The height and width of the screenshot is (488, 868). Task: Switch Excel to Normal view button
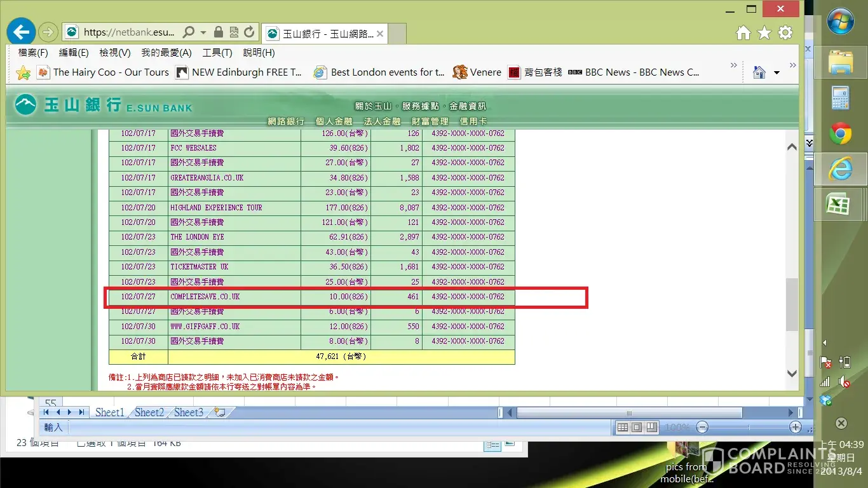[623, 428]
